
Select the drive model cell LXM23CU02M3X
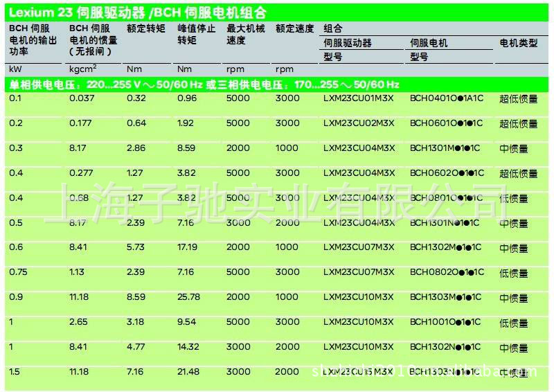click(x=358, y=124)
